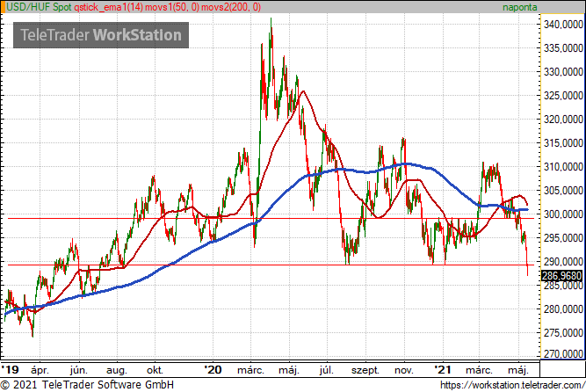586x392 pixels.
Task: Click the 315,0000 price axis label
Action: [563, 143]
